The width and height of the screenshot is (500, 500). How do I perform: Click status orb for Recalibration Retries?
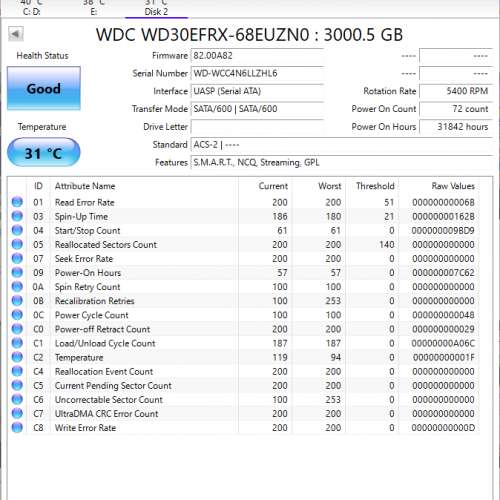click(x=17, y=300)
